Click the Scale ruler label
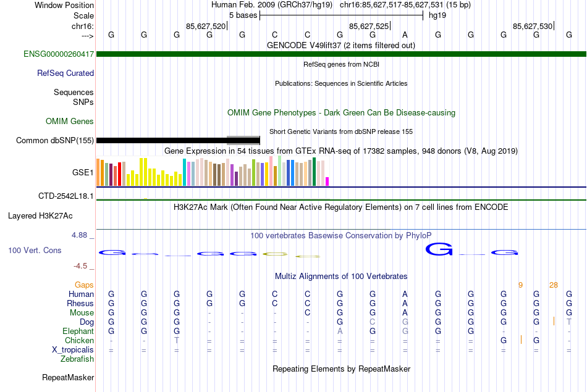Viewport: 587px width, 392px height. tap(83, 15)
